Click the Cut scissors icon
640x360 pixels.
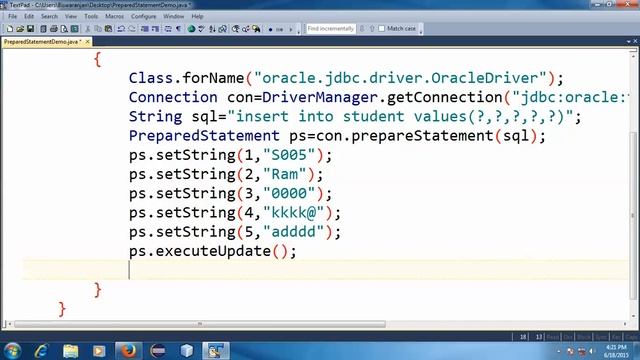[x=87, y=29]
